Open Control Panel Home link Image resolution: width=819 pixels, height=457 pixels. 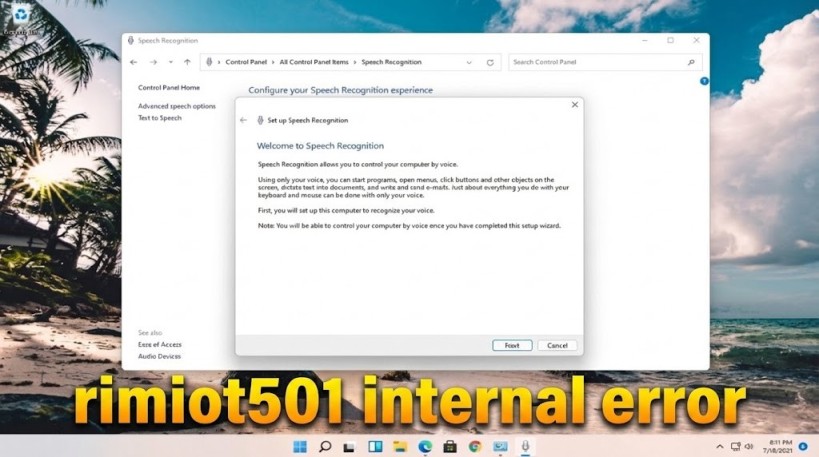coord(169,88)
